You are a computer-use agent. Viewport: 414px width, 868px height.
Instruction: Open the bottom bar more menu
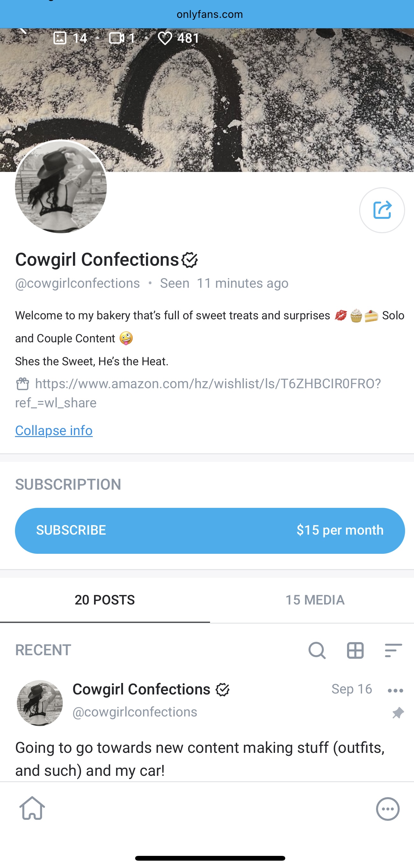388,809
